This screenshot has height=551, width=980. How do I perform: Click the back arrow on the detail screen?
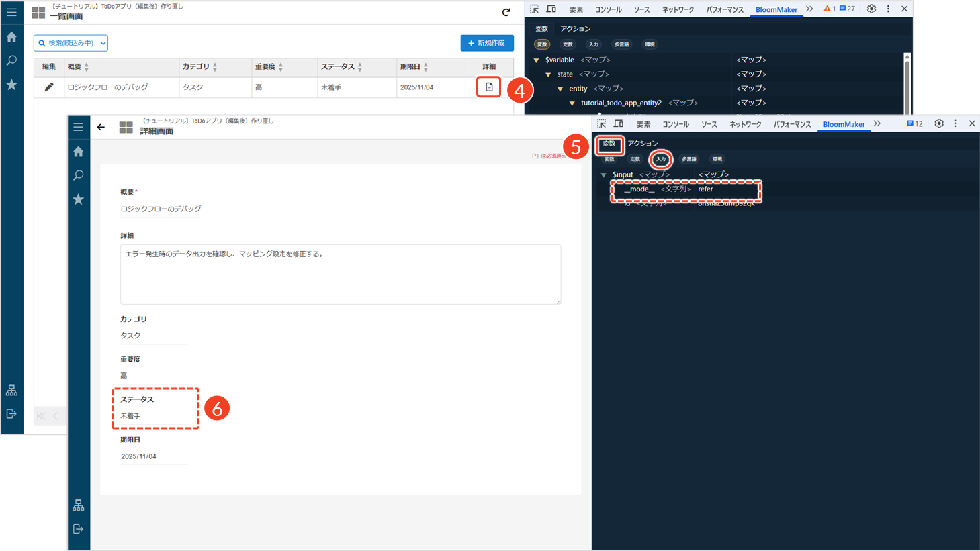click(x=101, y=127)
